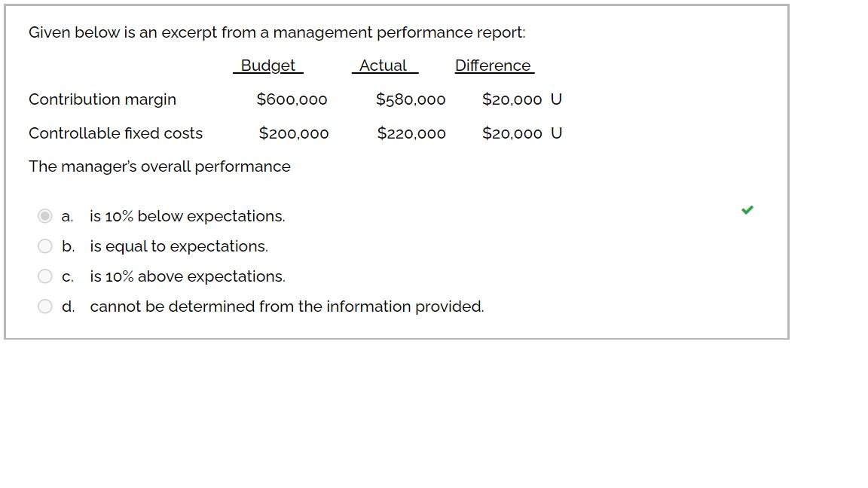Click the Budget column header
Image resolution: width=868 pixels, height=488 pixels.
click(x=267, y=66)
